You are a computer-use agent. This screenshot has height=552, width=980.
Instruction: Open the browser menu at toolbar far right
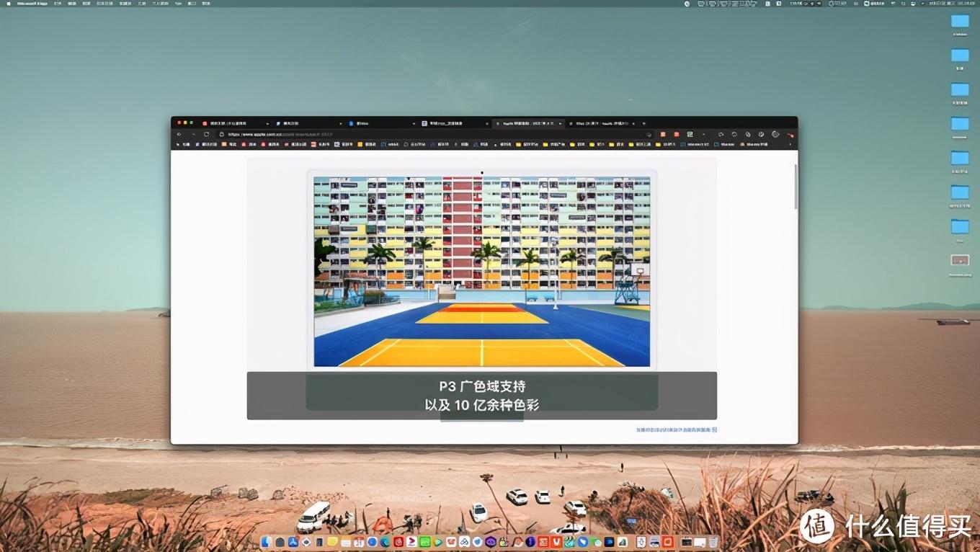tap(790, 134)
